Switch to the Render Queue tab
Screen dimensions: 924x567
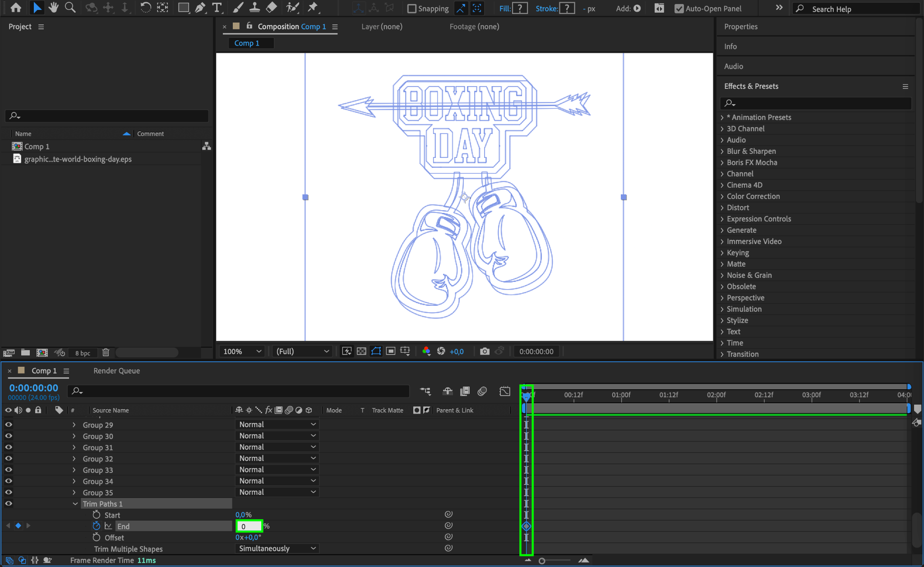[x=116, y=371]
